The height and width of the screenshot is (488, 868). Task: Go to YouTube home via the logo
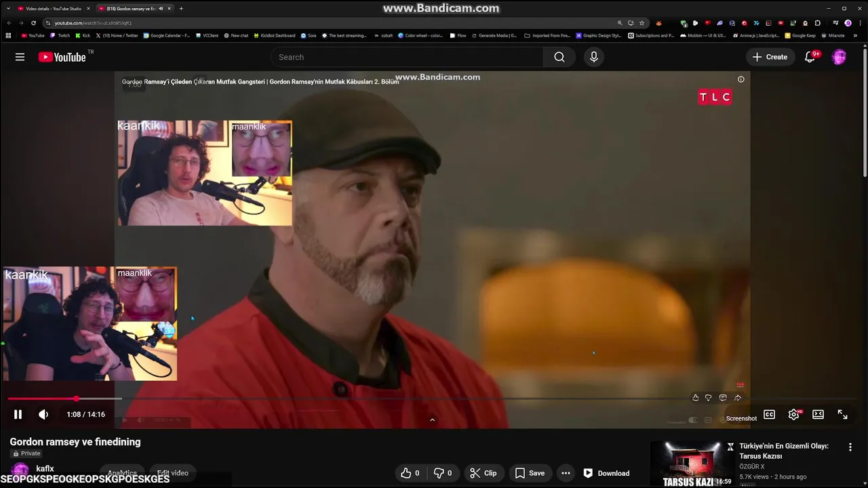click(61, 57)
